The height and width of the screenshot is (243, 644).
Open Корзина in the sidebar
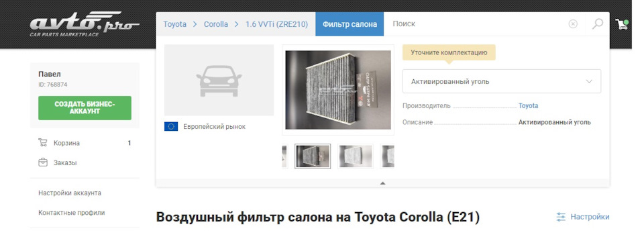[x=66, y=143]
